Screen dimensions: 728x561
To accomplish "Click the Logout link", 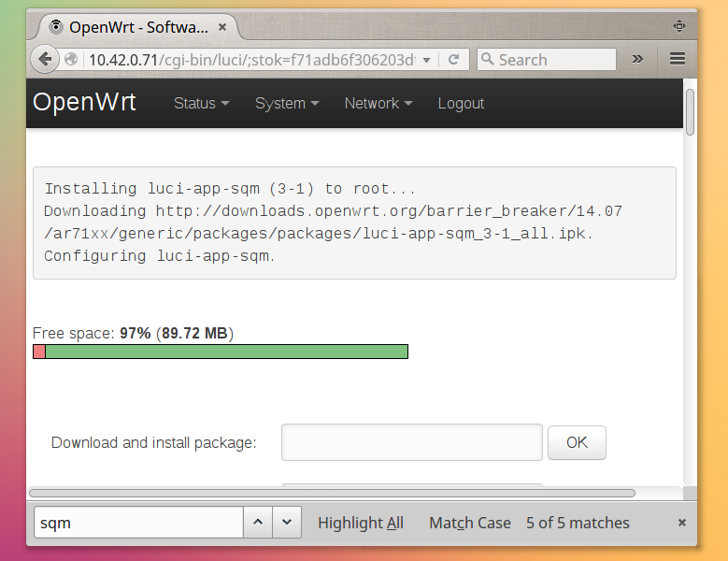I will pyautogui.click(x=461, y=103).
